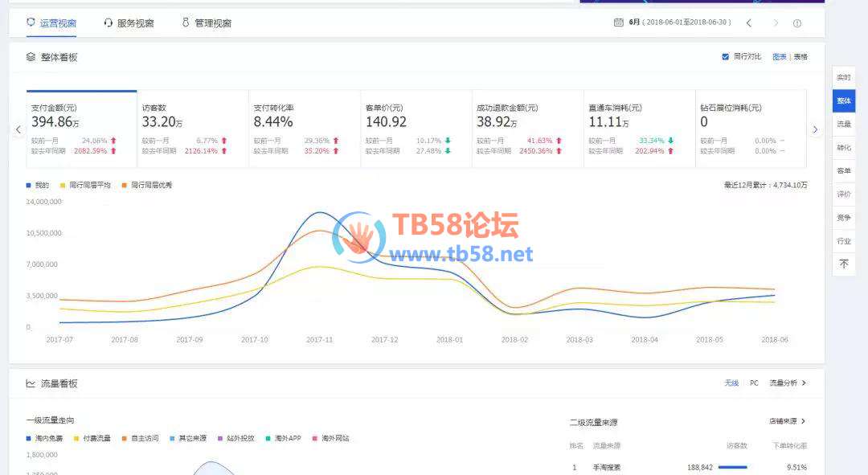Click the 下单转化率 column header

tap(790, 445)
